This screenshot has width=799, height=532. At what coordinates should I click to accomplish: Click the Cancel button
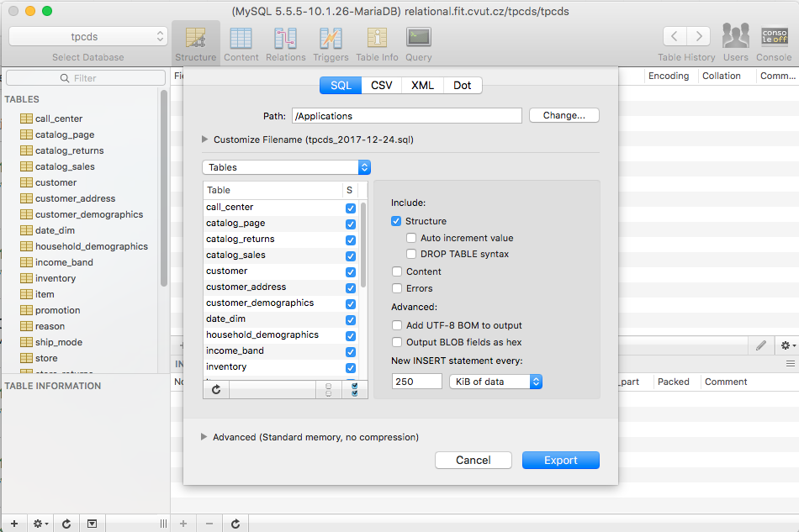474,461
